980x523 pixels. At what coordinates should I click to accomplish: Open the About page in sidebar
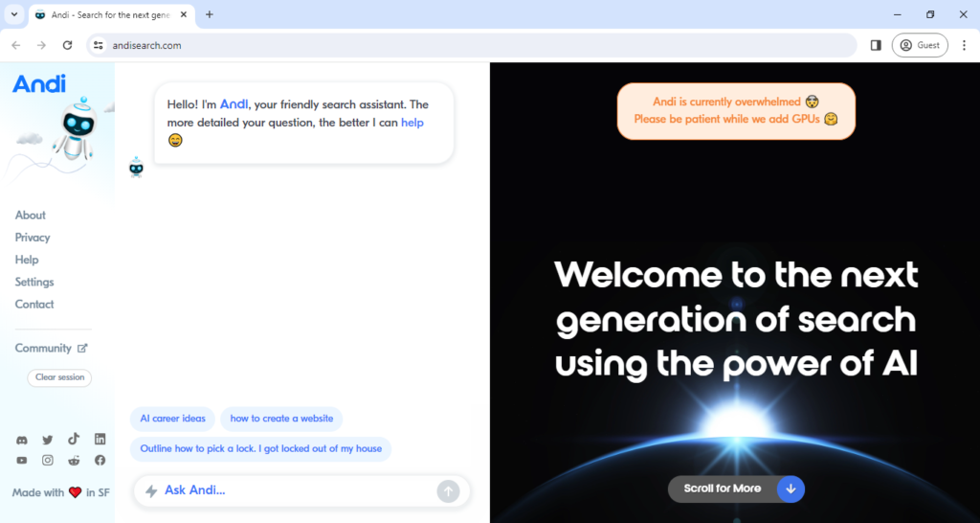pos(31,216)
